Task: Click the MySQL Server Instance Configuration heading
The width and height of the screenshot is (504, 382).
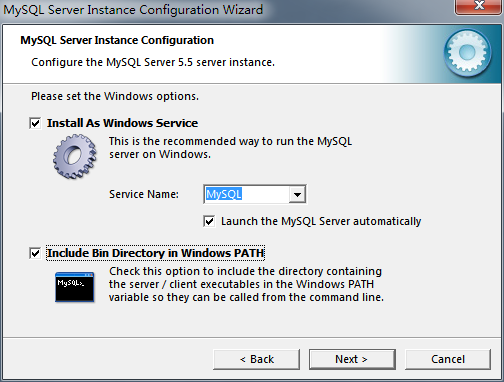Action: point(117,40)
